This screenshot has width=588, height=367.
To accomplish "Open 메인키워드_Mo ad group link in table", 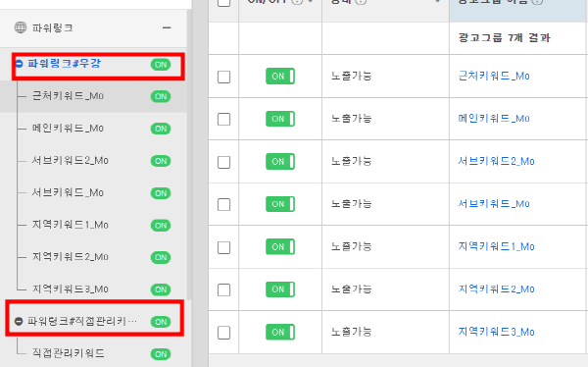I will [x=494, y=119].
